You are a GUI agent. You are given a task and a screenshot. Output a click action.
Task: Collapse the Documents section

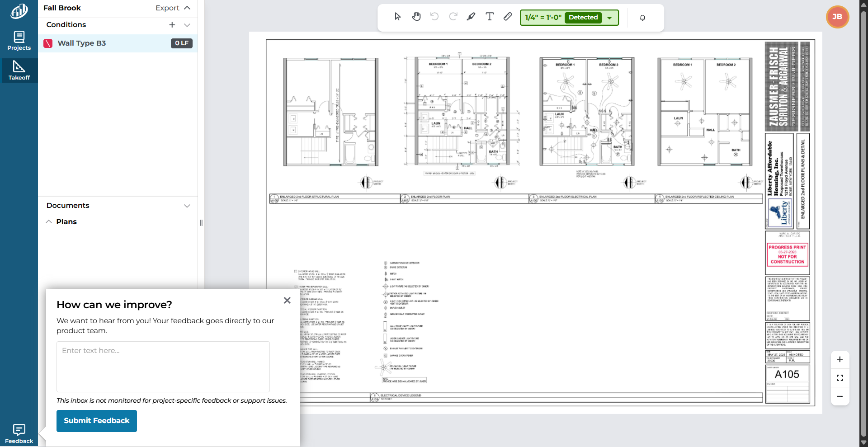pos(187,206)
